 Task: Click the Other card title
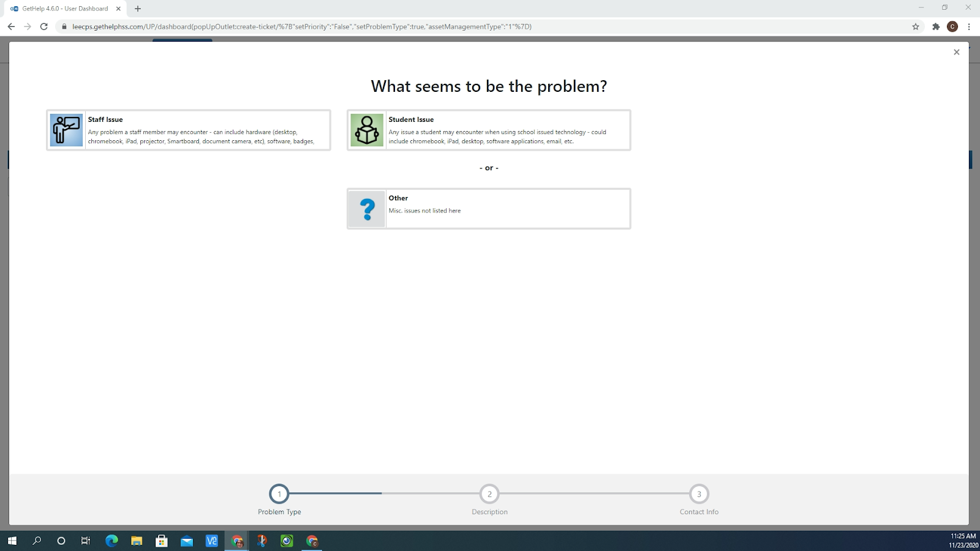398,198
